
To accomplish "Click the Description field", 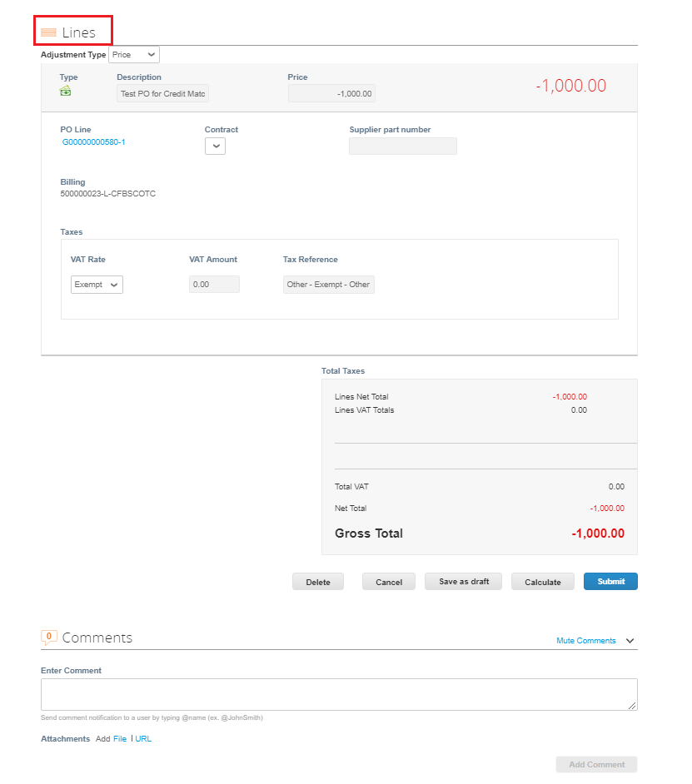I will [x=162, y=93].
